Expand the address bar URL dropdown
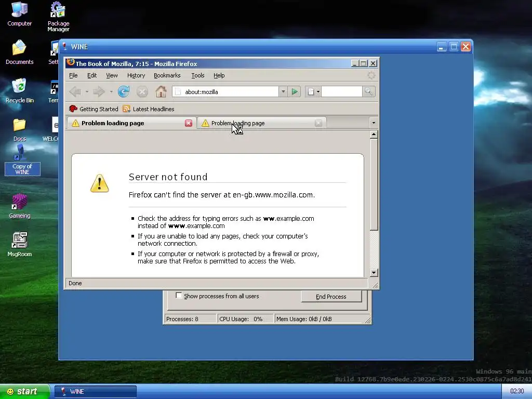 pos(283,91)
